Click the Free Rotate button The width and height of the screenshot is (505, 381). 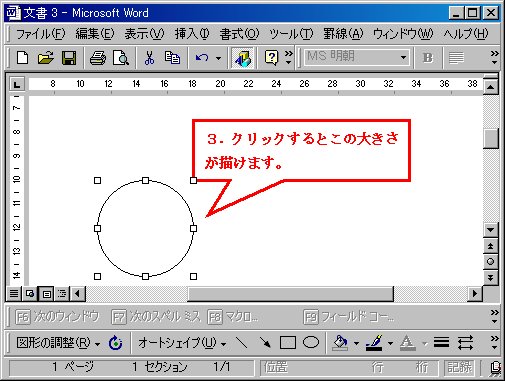coord(115,342)
